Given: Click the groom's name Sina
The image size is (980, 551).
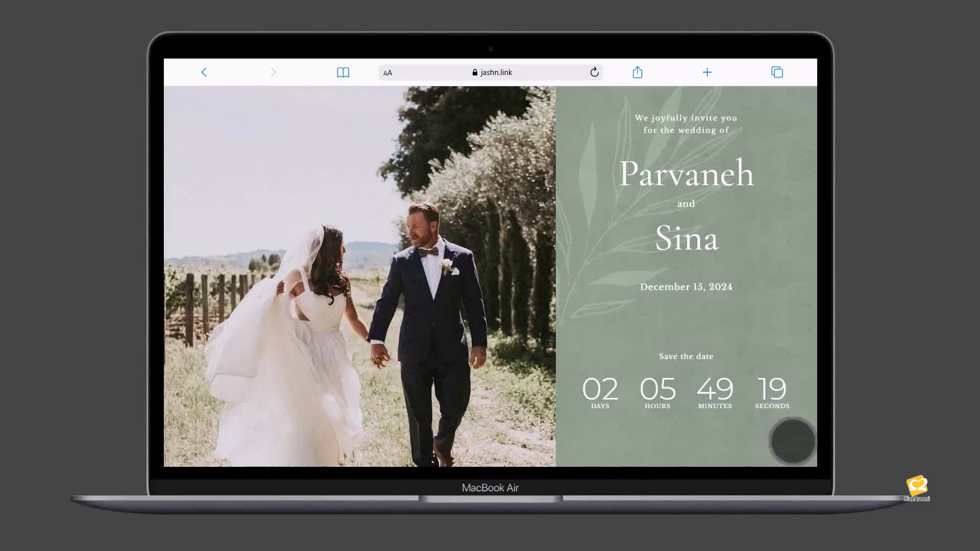Looking at the screenshot, I should coord(686,238).
